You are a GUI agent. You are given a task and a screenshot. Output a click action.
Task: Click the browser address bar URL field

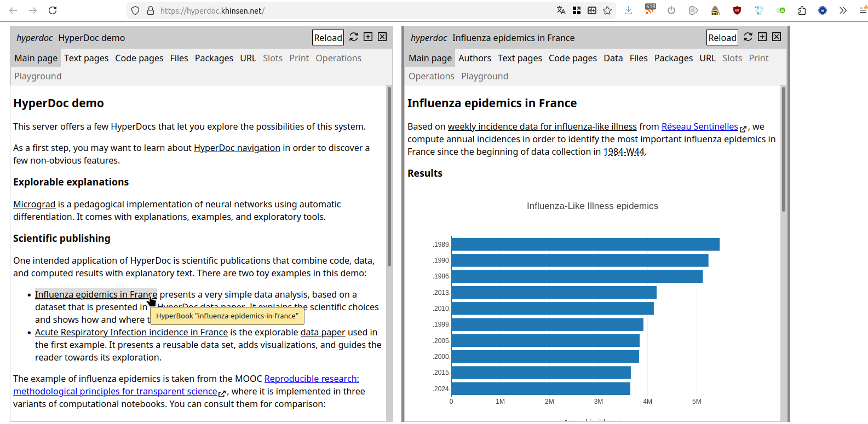click(x=350, y=10)
